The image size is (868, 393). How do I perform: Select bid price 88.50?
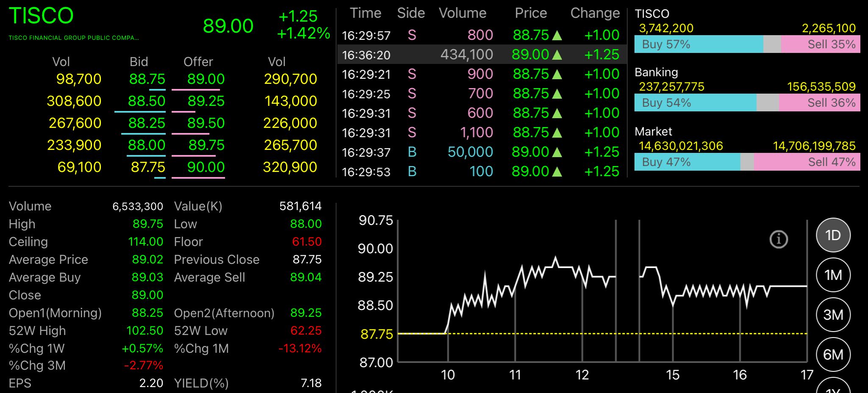147,101
